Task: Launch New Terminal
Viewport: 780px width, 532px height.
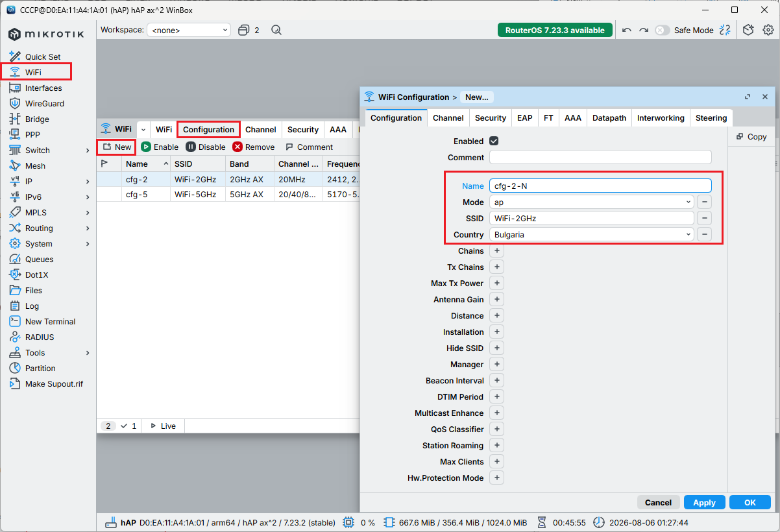Action: [x=50, y=321]
